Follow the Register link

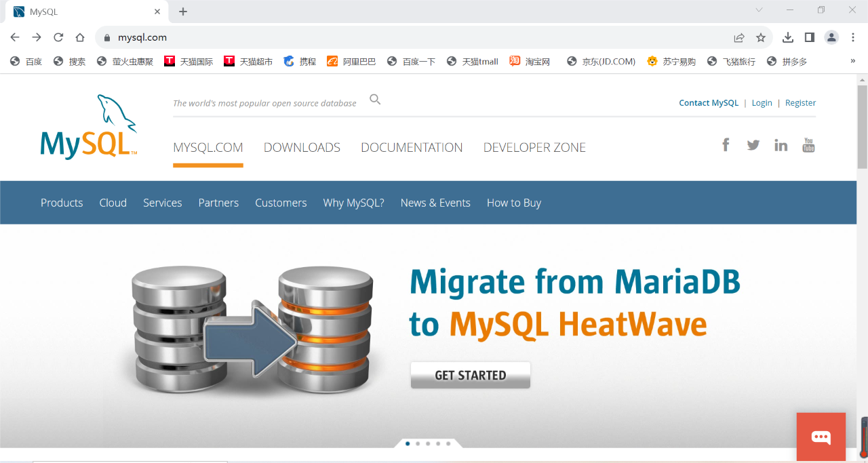tap(800, 103)
